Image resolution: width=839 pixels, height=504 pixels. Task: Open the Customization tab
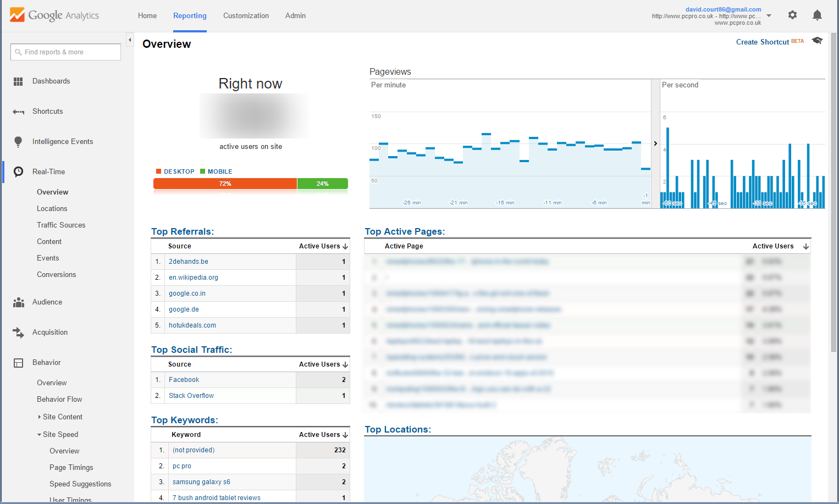[x=246, y=15]
